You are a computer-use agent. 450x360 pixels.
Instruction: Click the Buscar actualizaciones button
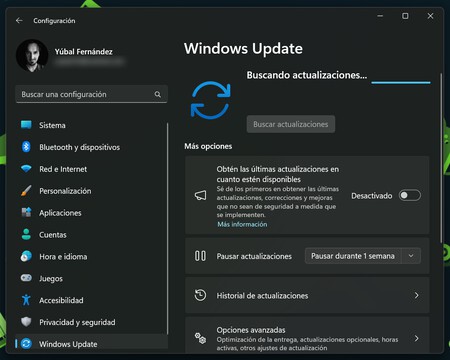(291, 124)
